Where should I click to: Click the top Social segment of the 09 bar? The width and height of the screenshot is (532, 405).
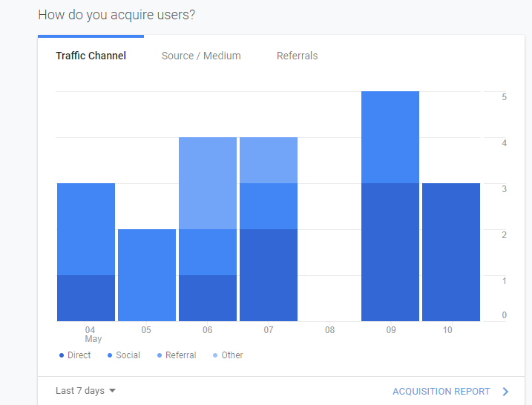click(x=390, y=137)
